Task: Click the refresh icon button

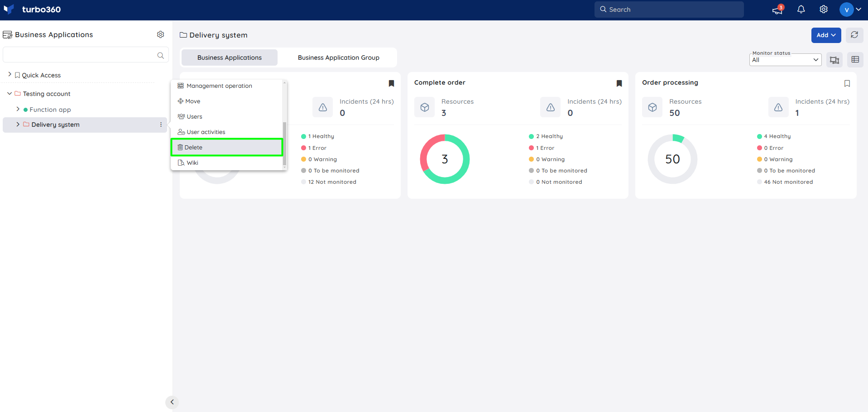Action: [854, 35]
